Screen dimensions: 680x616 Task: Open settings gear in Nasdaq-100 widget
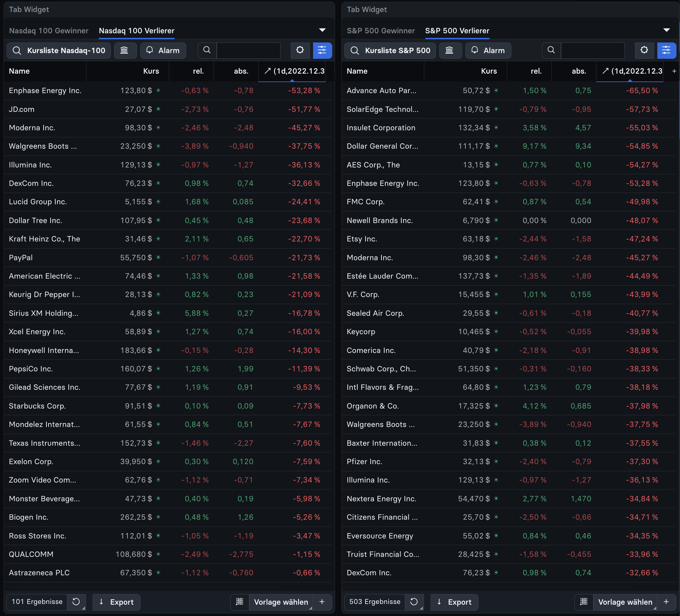click(x=300, y=50)
